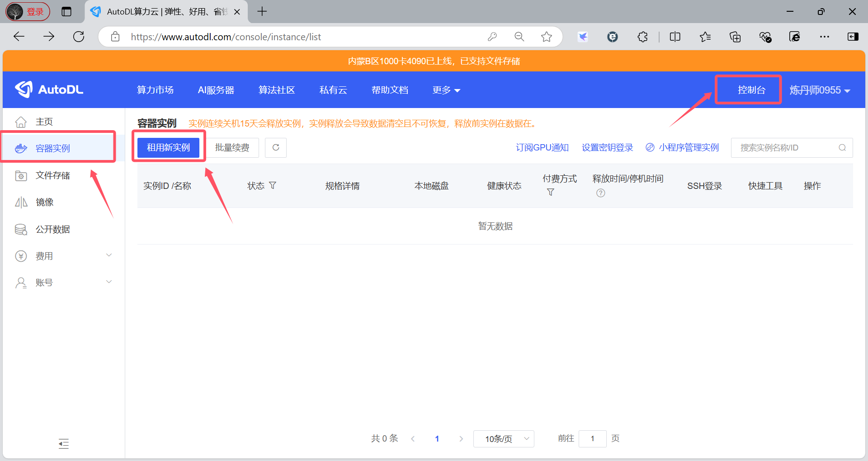
Task: Go to AI服务器 in top navigation
Action: click(216, 90)
